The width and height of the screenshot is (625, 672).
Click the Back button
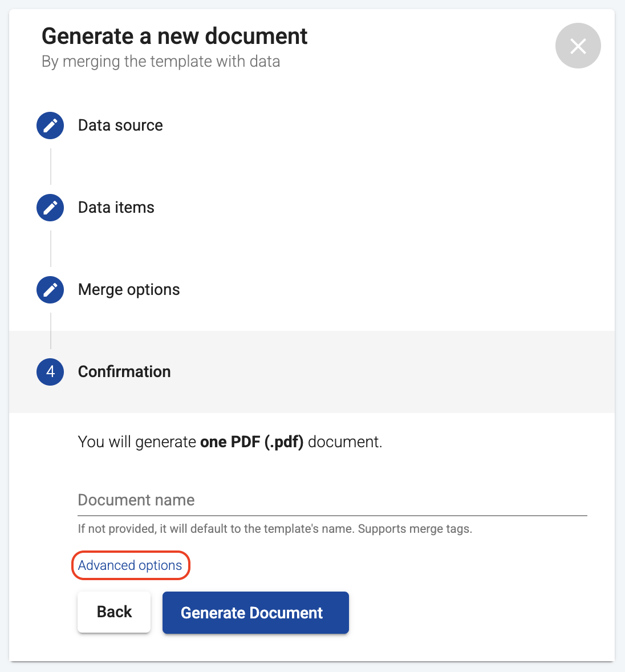tap(114, 612)
